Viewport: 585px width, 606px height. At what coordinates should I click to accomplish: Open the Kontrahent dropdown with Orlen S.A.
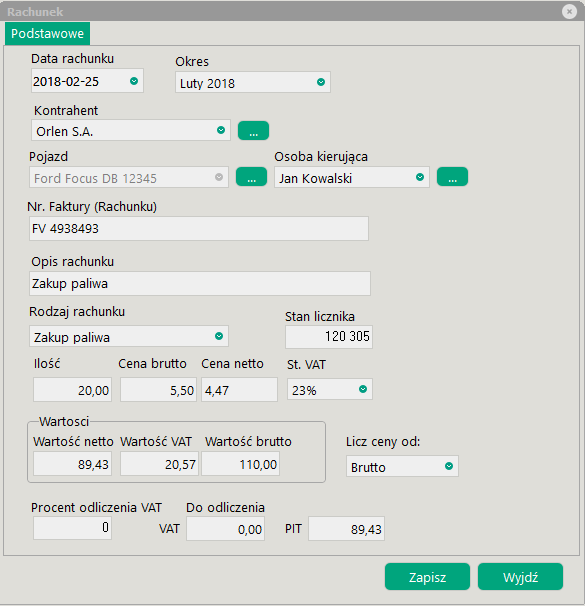coord(221,130)
